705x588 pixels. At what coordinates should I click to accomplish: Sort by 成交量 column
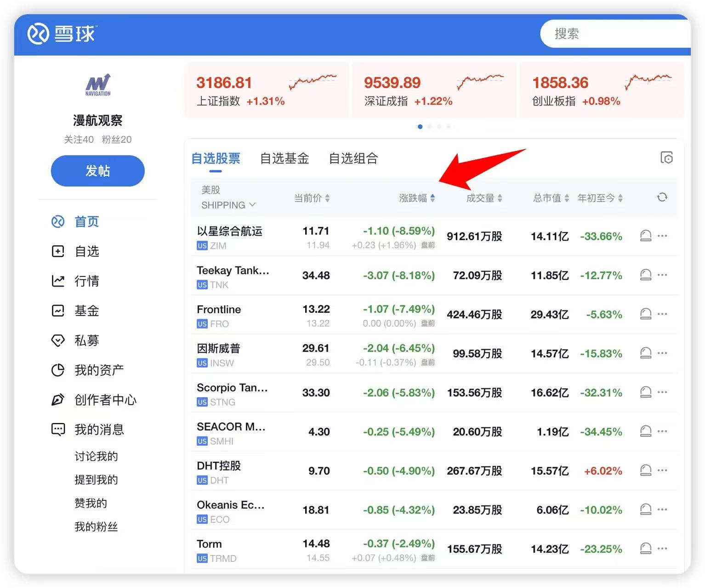484,198
